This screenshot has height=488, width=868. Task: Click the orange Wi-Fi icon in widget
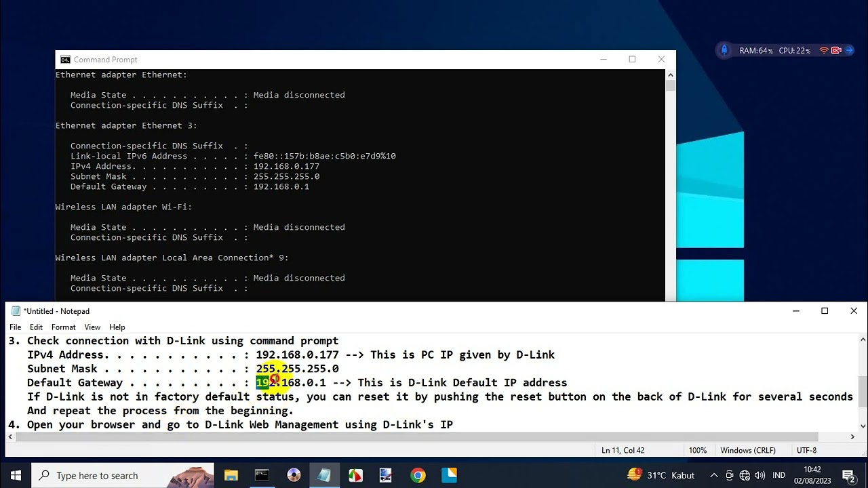click(824, 50)
